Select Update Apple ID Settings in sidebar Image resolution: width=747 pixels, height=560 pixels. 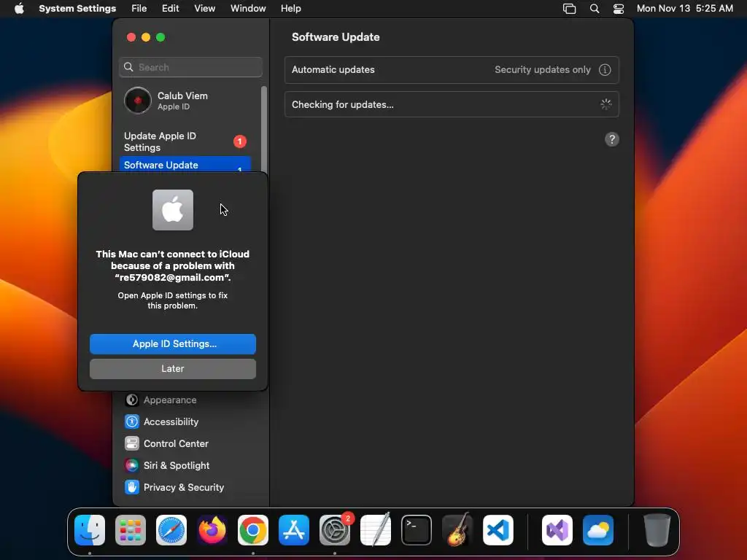(185, 141)
